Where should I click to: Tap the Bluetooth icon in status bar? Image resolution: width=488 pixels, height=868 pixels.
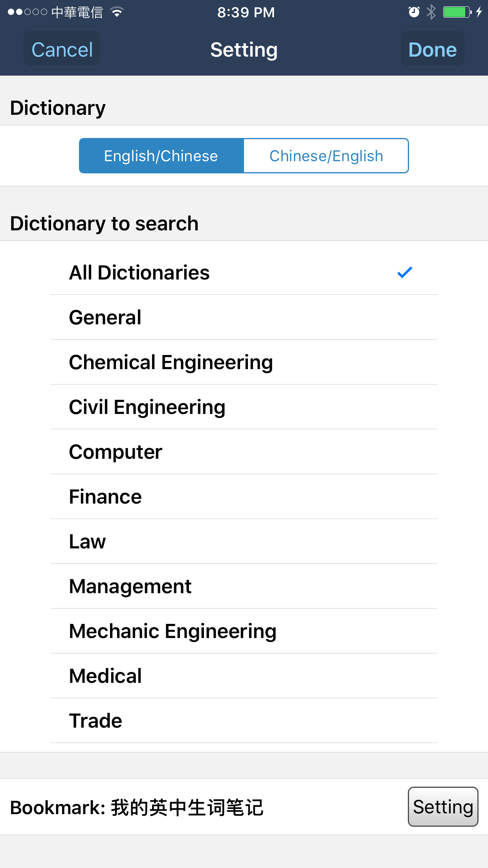point(430,12)
